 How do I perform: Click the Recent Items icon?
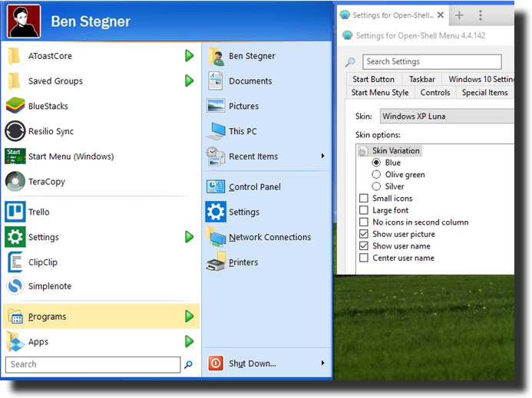[216, 156]
